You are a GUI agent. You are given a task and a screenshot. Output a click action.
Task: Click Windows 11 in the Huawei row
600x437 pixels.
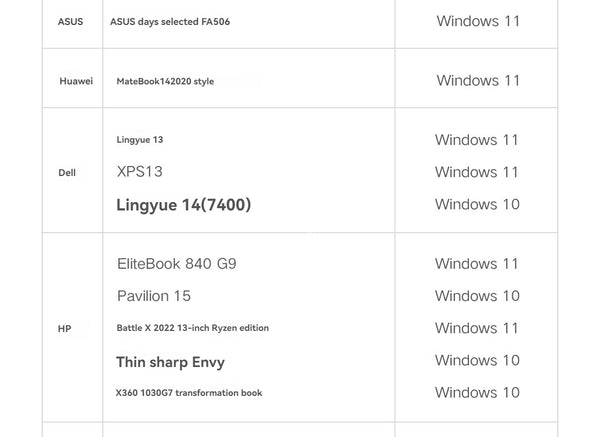(x=478, y=81)
